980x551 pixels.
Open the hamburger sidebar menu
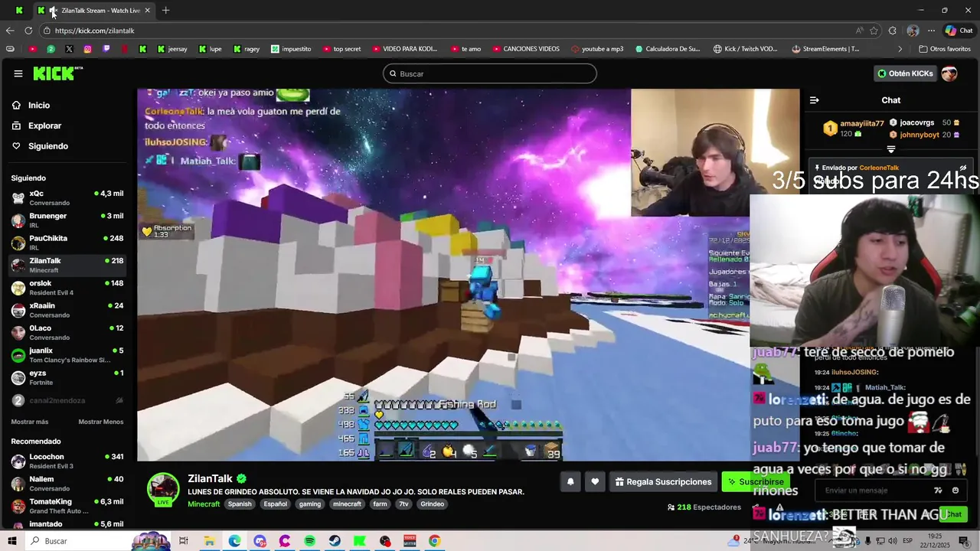(18, 73)
